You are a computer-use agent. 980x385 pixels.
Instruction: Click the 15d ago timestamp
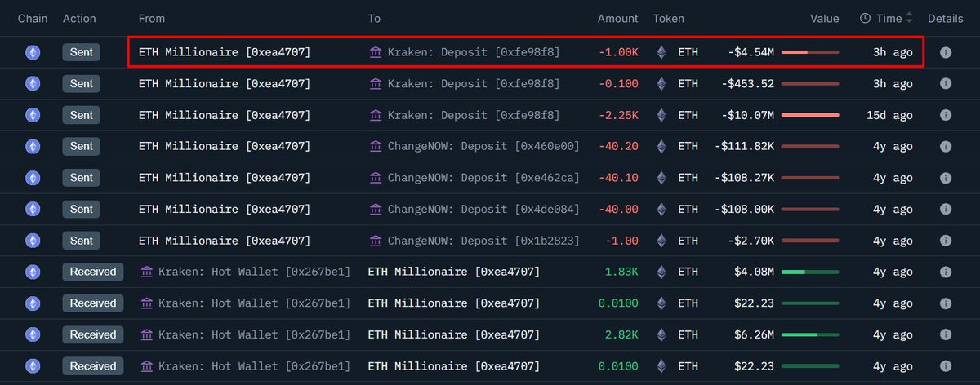pyautogui.click(x=889, y=115)
